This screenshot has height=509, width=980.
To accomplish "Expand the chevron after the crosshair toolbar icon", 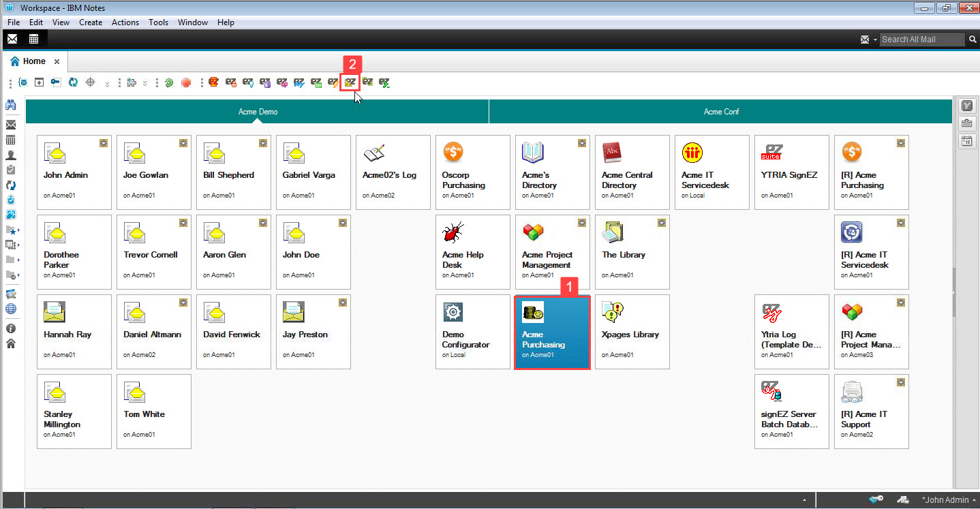I will click(106, 85).
